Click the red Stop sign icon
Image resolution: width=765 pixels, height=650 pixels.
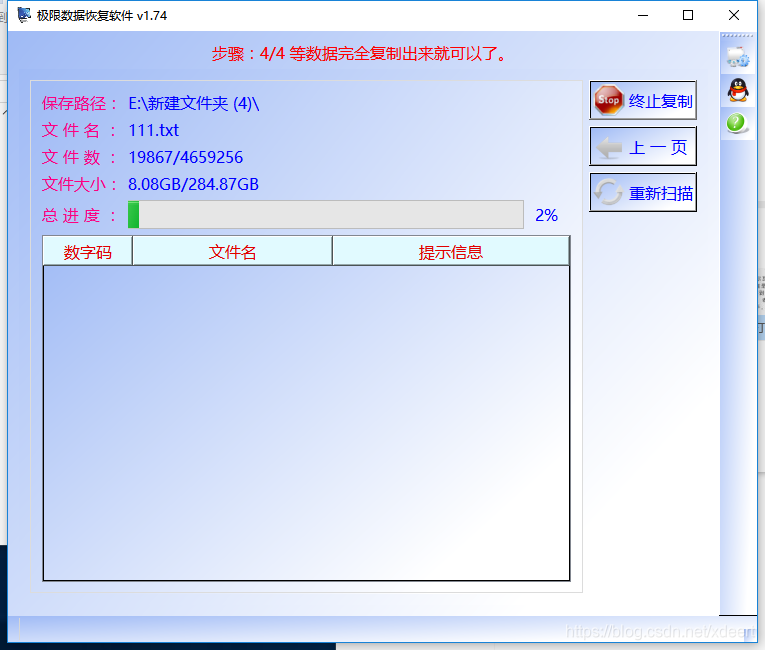coord(608,100)
